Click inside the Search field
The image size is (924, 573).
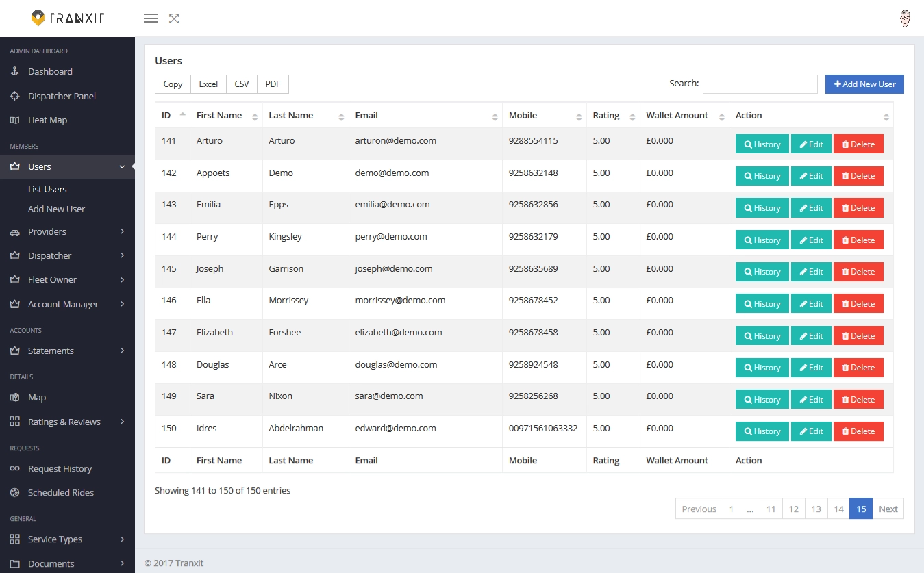(x=760, y=84)
